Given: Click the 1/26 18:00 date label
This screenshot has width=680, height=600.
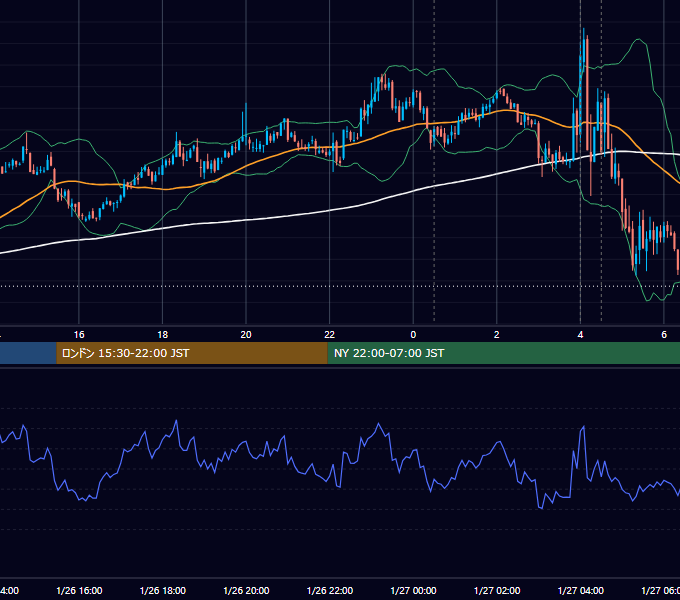Looking at the screenshot, I should click(x=163, y=590).
